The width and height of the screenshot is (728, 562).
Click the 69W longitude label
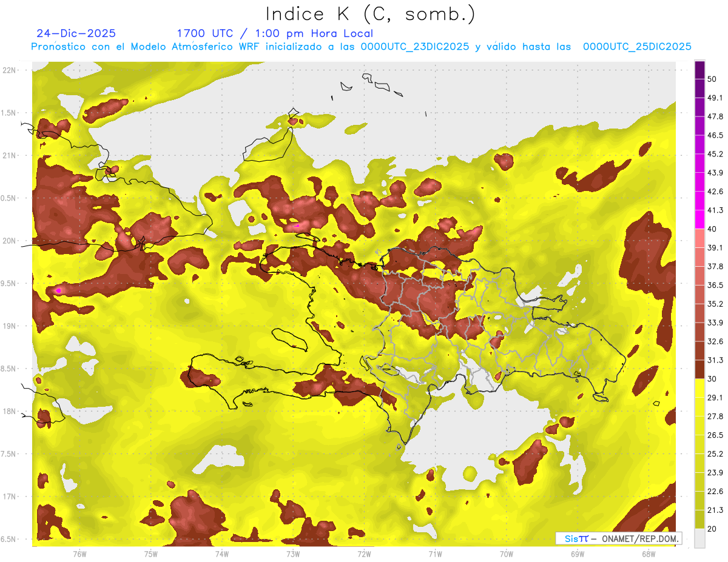click(x=578, y=554)
